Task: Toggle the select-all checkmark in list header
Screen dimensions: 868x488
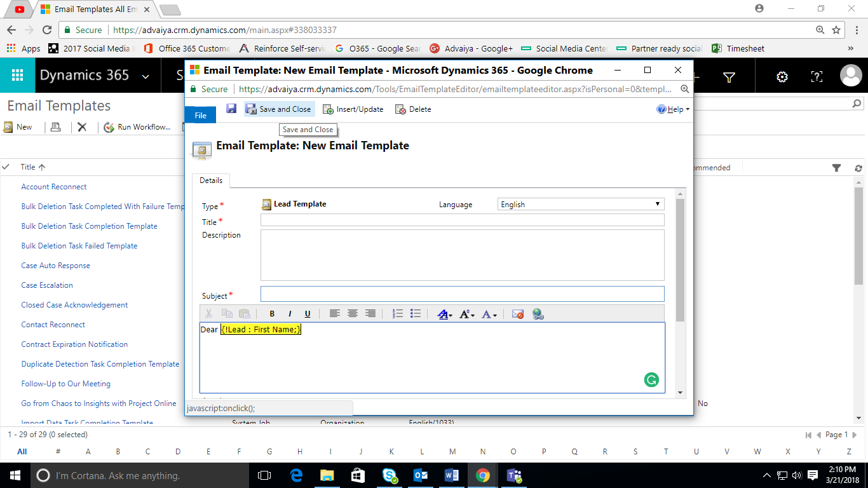Action: click(x=6, y=167)
